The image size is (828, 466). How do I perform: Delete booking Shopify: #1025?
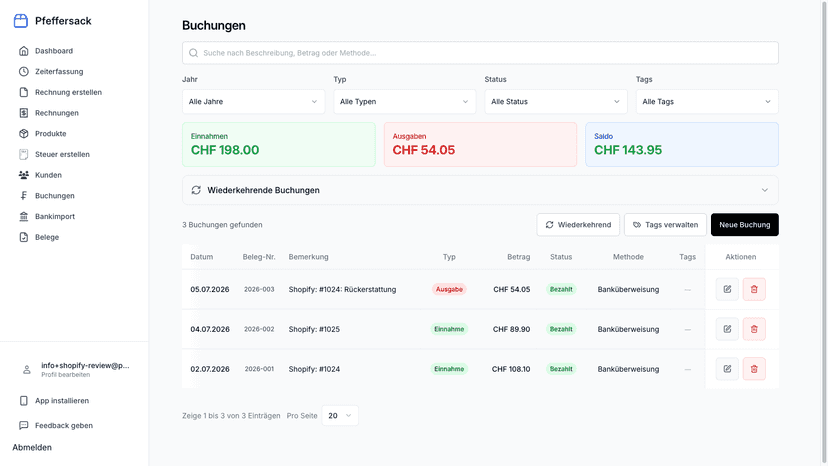pos(754,329)
